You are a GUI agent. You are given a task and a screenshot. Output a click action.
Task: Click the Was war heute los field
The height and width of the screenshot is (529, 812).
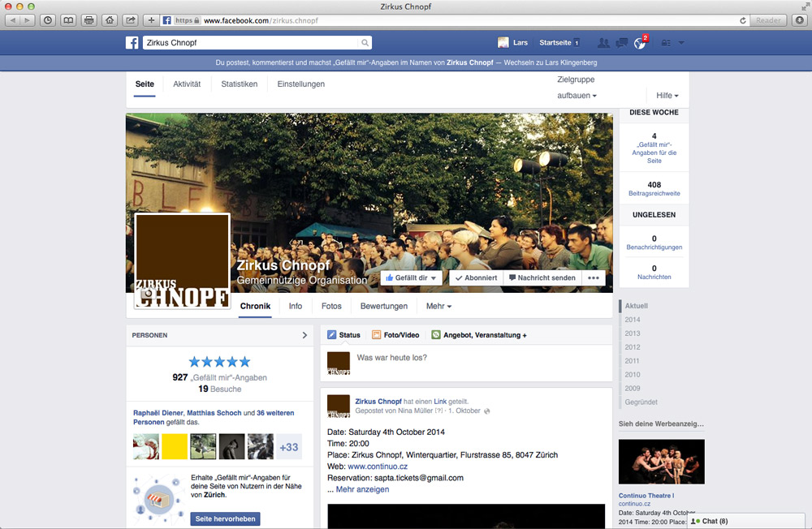[x=479, y=358]
